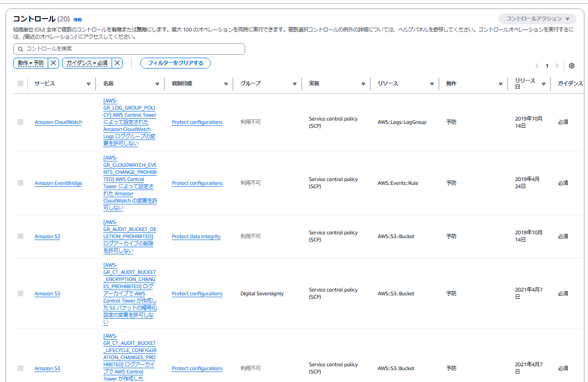Open the AWS-GR_LOG_GROUP_POLICY control link

(130, 122)
